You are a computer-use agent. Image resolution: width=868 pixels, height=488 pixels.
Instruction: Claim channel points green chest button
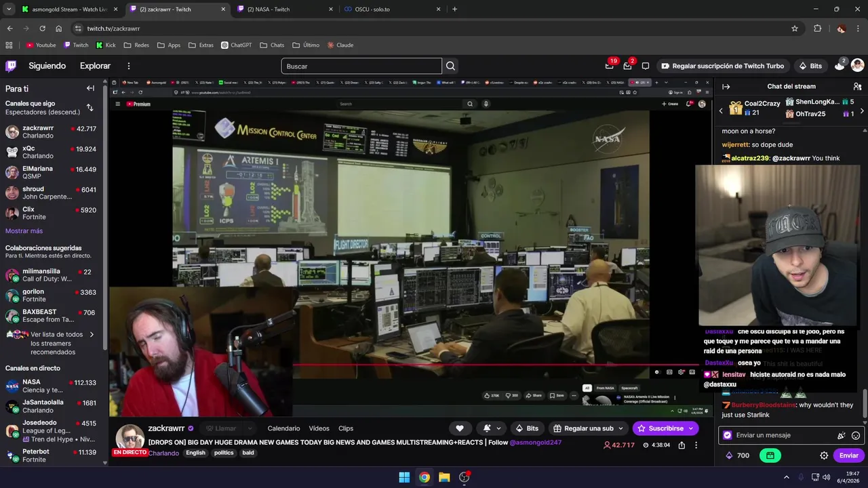tap(770, 455)
